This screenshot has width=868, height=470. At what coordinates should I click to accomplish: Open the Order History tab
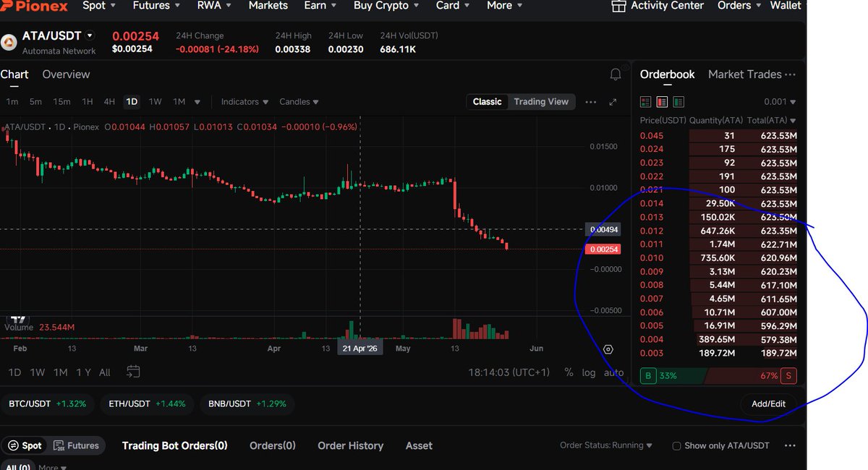click(x=350, y=446)
